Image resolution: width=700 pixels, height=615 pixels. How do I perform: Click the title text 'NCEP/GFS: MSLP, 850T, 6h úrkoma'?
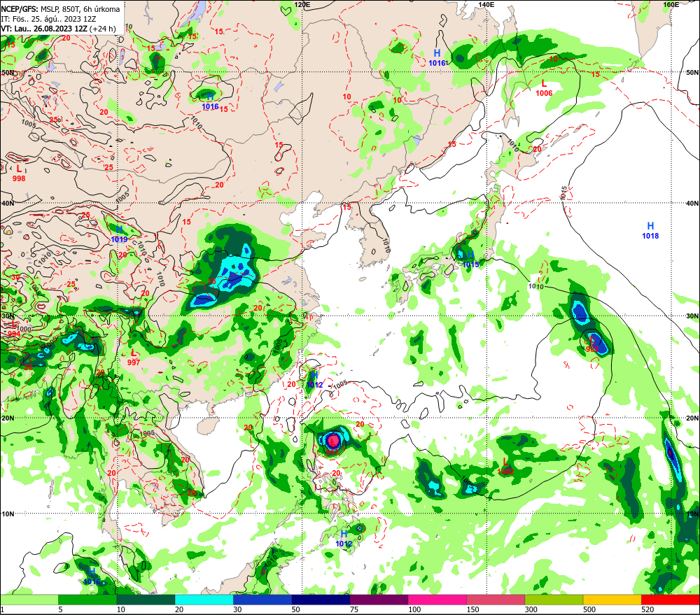61,9
